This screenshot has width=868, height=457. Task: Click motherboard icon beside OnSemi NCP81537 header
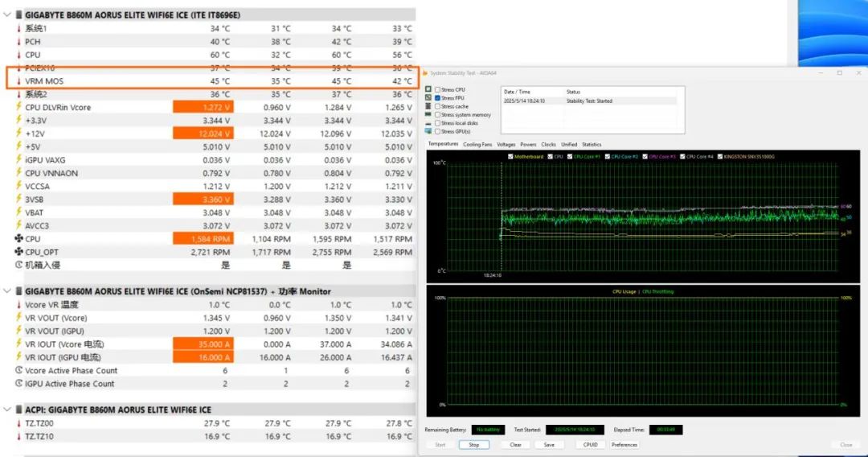(18, 290)
